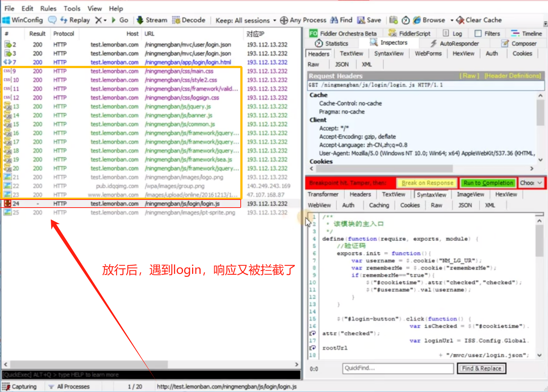Open the View menu
Image resolution: width=548 pixels, height=392 pixels.
95,8
